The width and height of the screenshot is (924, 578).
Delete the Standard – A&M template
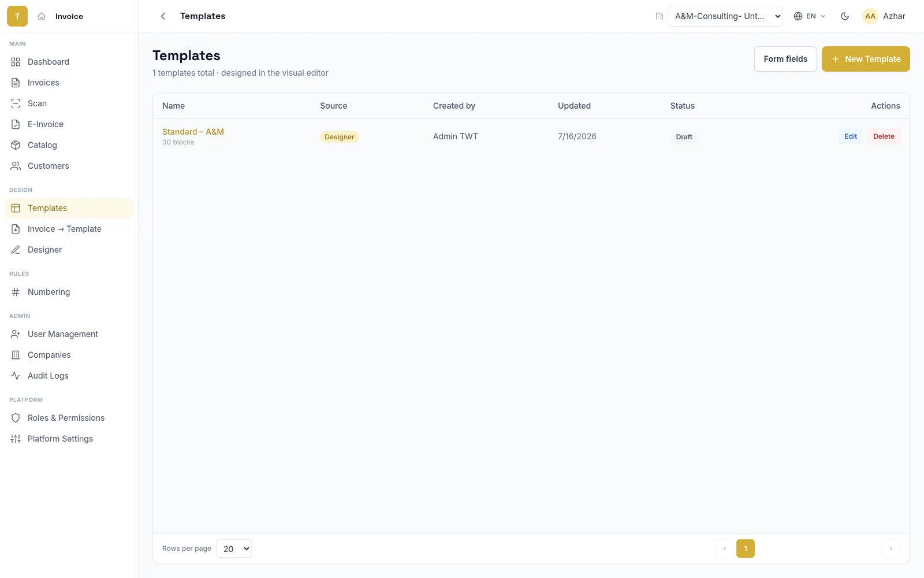point(884,136)
